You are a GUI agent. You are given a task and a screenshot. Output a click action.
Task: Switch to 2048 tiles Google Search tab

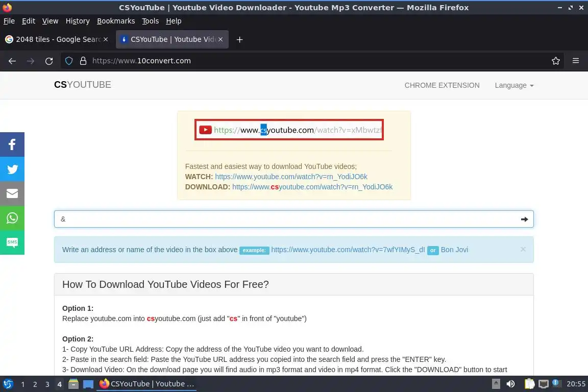[56, 39]
